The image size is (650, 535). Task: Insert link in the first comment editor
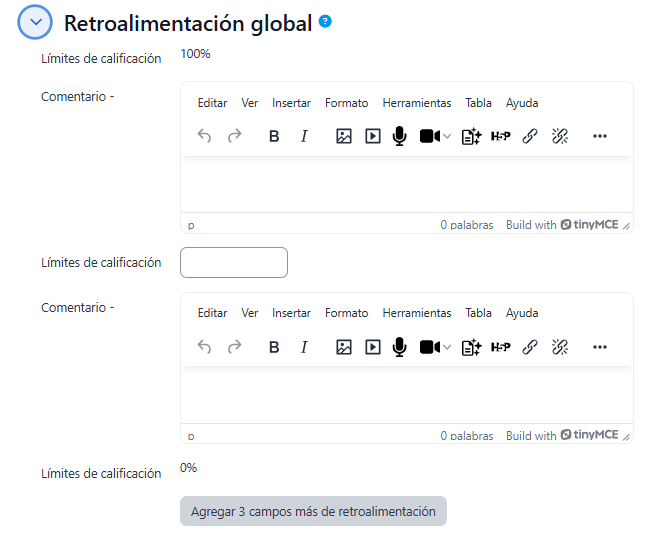(530, 137)
